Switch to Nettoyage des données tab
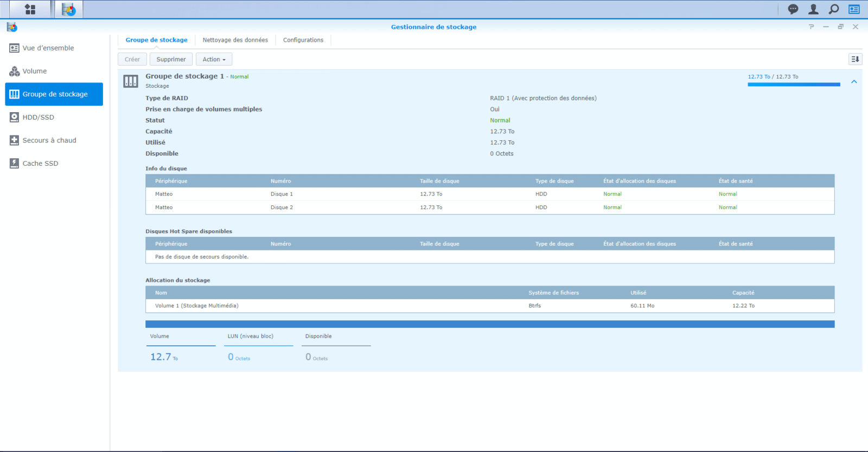Screen dimensions: 868x452 pyautogui.click(x=235, y=40)
